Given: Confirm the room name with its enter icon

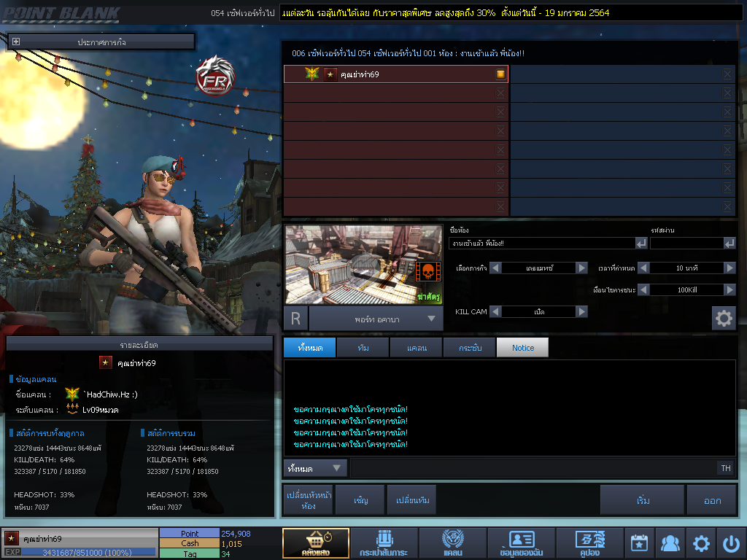Looking at the screenshot, I should click(x=641, y=244).
